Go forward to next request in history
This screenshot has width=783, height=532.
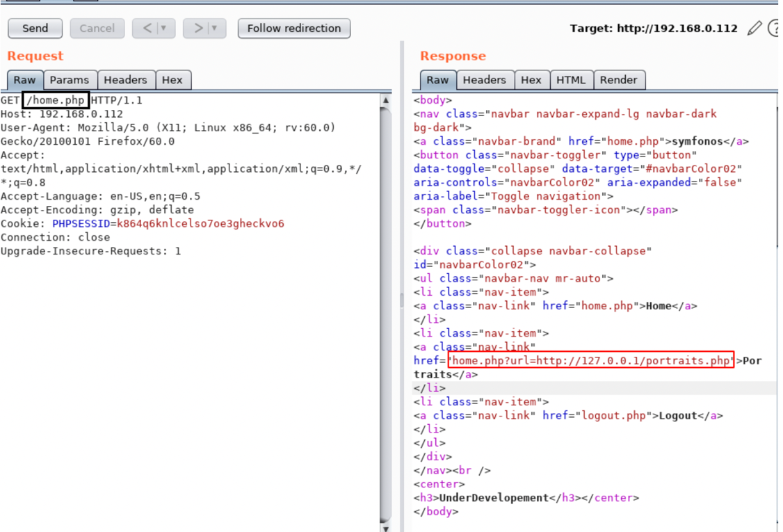click(198, 29)
